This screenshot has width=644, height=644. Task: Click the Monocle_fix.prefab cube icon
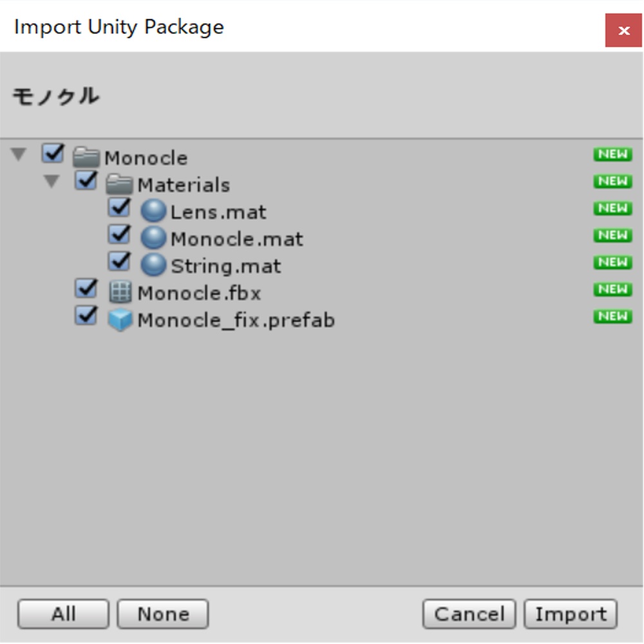click(120, 320)
